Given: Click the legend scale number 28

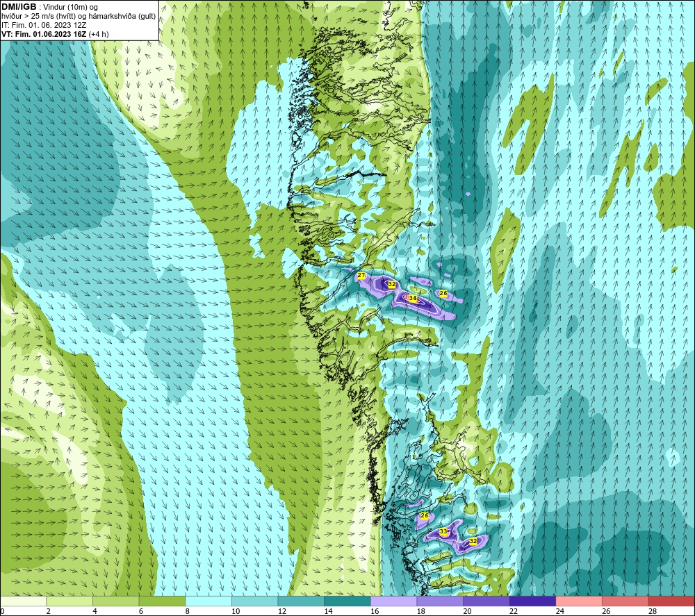Looking at the screenshot, I should click(x=653, y=611).
